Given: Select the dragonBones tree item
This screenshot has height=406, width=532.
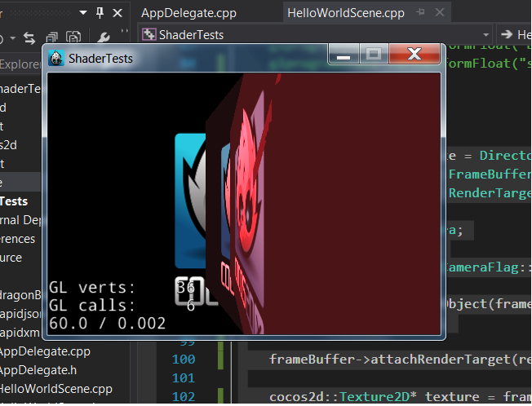Looking at the screenshot, I should pos(20,295).
